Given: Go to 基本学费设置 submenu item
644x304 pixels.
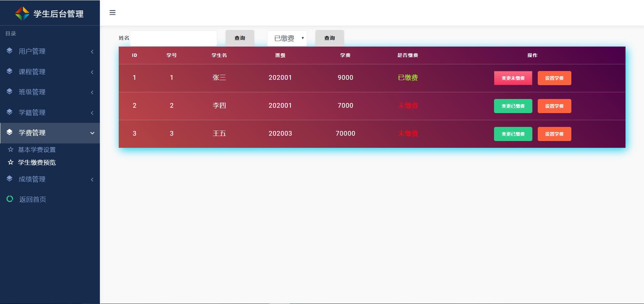Looking at the screenshot, I should pyautogui.click(x=37, y=150).
